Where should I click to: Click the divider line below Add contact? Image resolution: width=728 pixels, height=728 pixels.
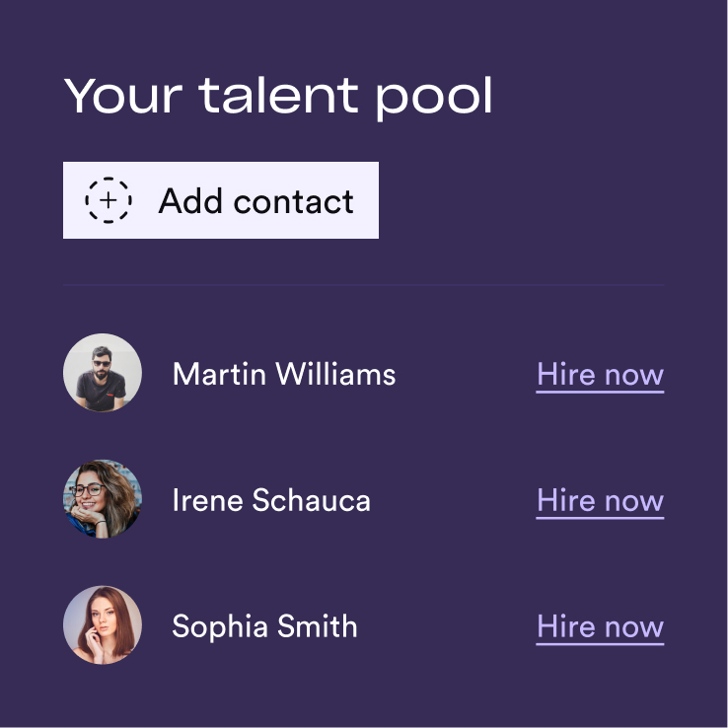tap(363, 286)
